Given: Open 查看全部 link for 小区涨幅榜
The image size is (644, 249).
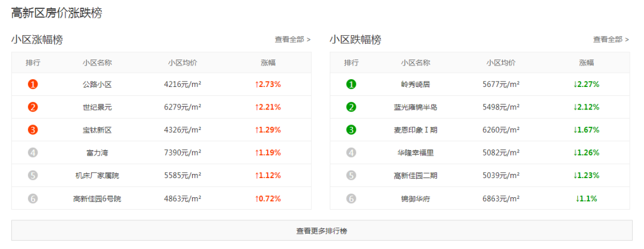Looking at the screenshot, I should (293, 39).
